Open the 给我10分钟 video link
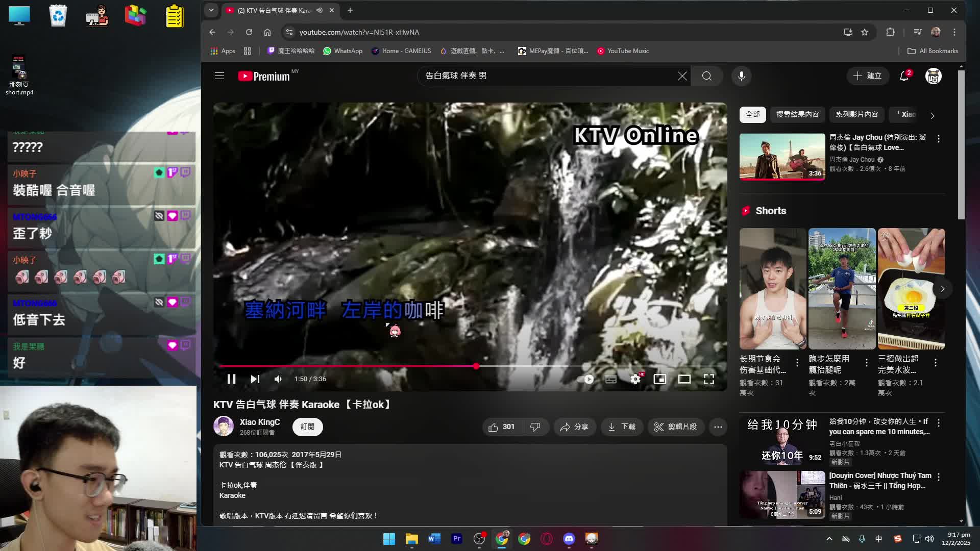The width and height of the screenshot is (980, 551). coord(879,427)
